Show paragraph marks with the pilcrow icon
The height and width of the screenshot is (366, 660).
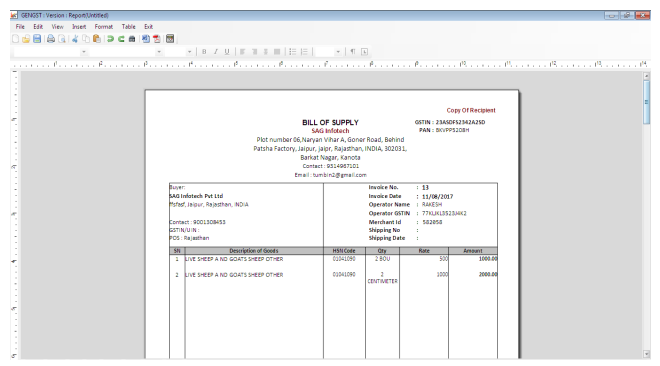pos(353,52)
